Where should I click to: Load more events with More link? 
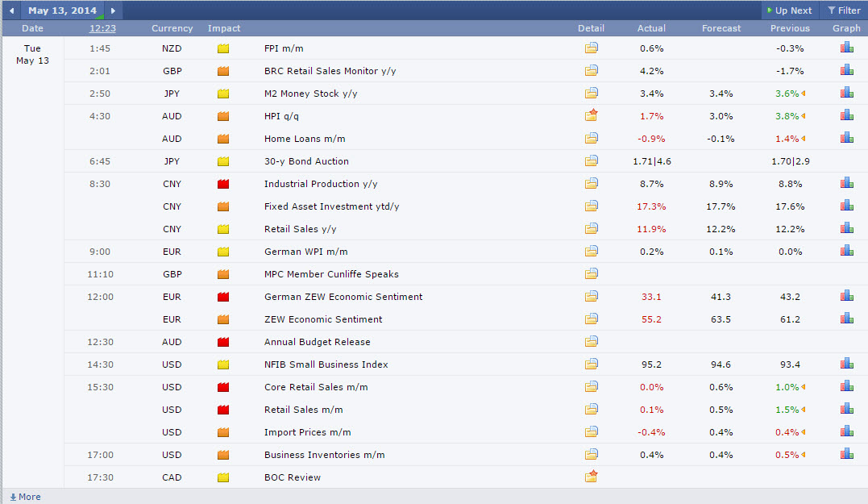(x=26, y=497)
